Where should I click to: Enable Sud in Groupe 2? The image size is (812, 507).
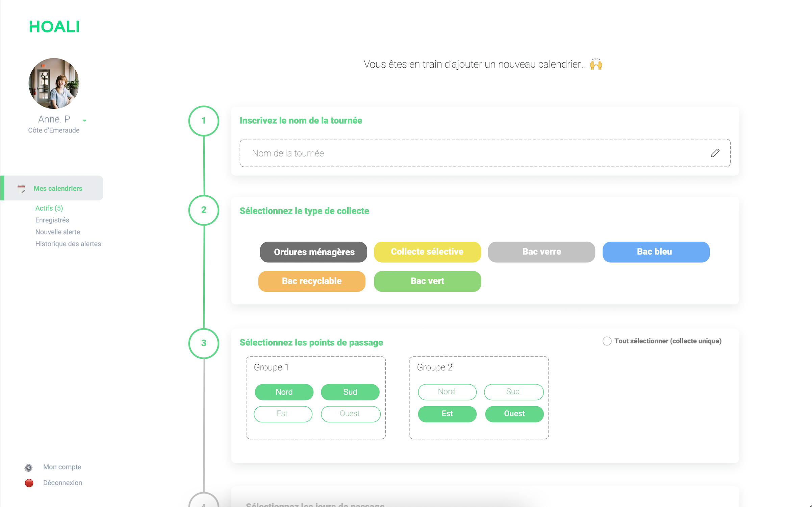[513, 392]
